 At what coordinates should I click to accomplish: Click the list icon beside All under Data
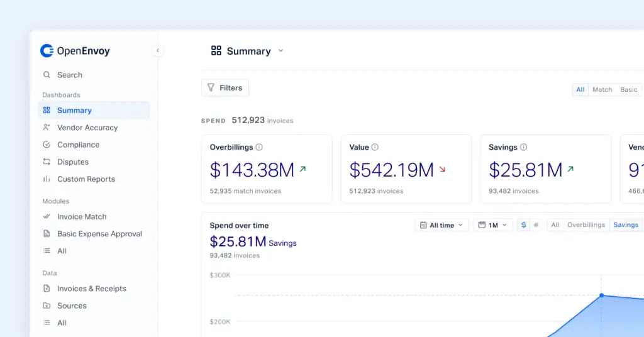click(x=47, y=323)
